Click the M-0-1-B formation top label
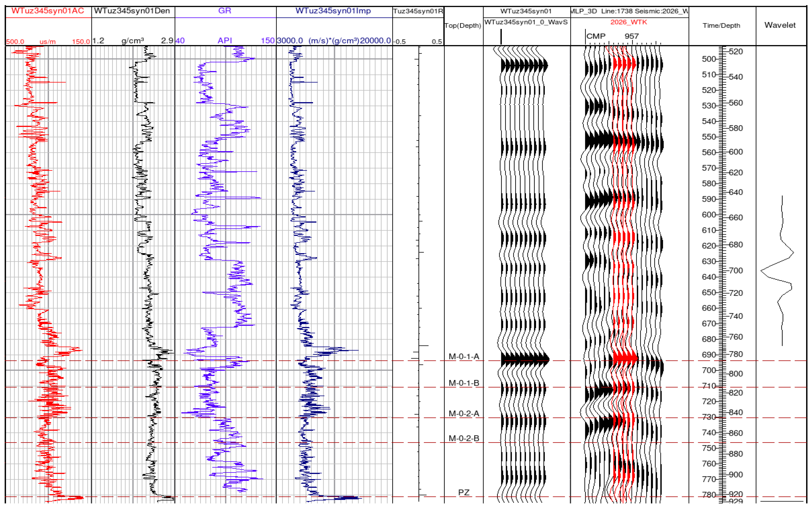 pyautogui.click(x=464, y=383)
